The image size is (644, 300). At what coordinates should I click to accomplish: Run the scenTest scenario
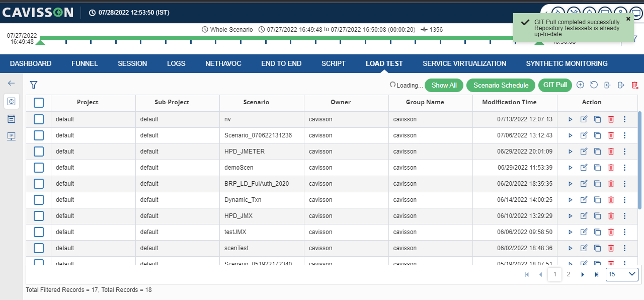click(570, 248)
